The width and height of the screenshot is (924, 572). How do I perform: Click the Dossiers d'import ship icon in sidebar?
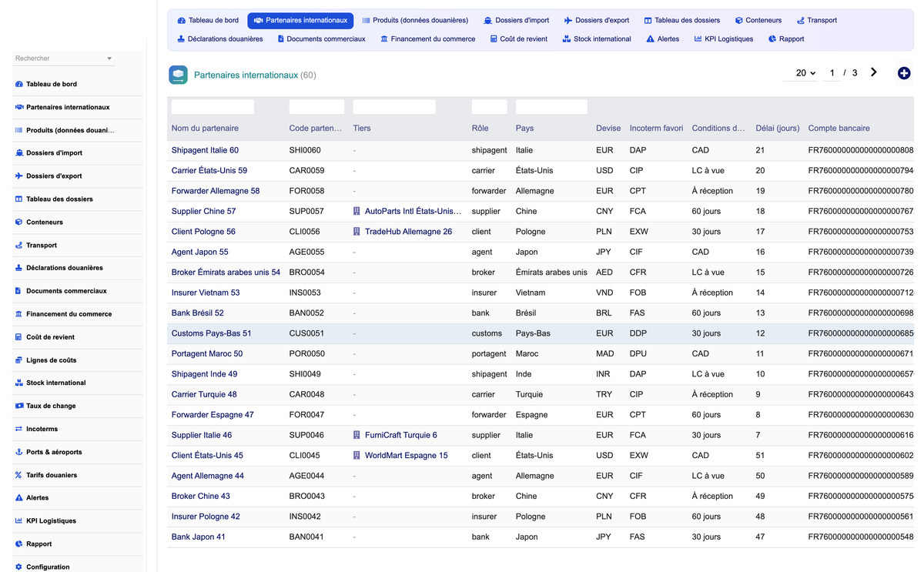pyautogui.click(x=19, y=153)
